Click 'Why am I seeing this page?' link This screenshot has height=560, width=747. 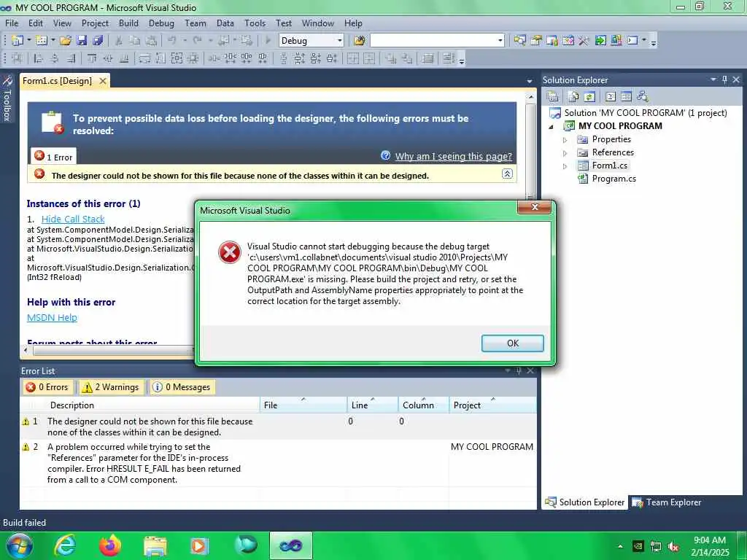(454, 156)
